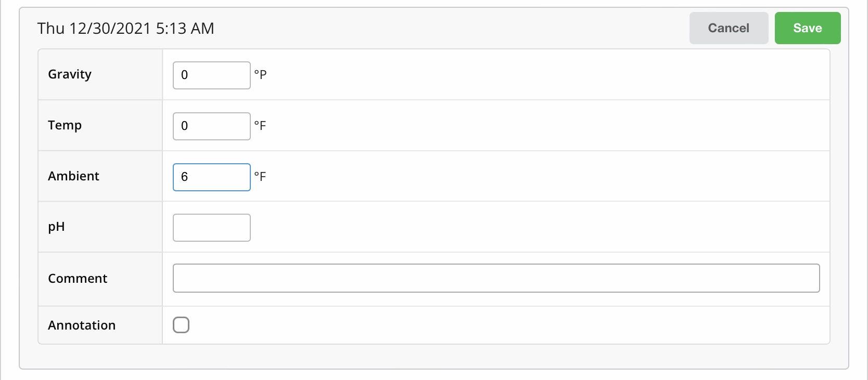
Task: Click the weekday Thu in the heading
Action: [x=50, y=28]
